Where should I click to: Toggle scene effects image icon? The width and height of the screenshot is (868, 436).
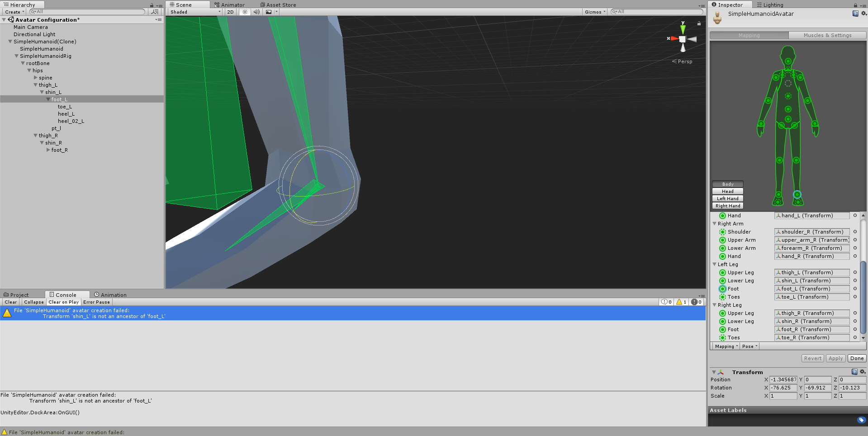[269, 12]
